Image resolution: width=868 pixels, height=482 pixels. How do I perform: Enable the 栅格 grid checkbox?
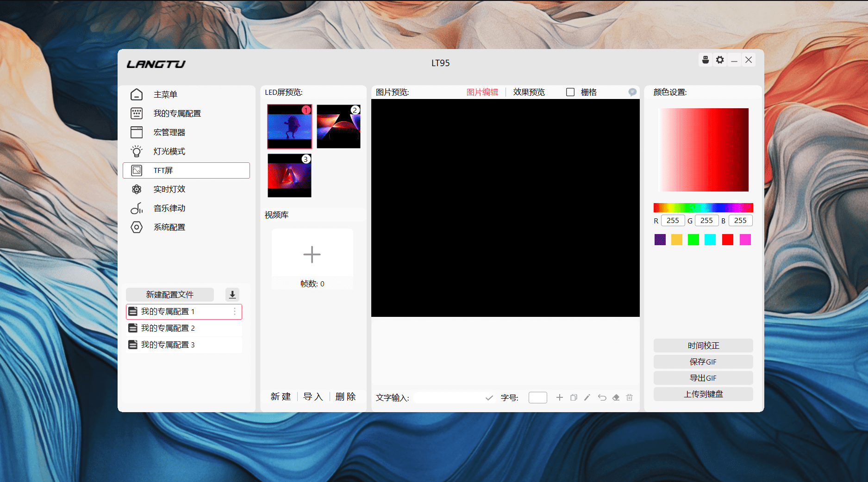click(570, 92)
